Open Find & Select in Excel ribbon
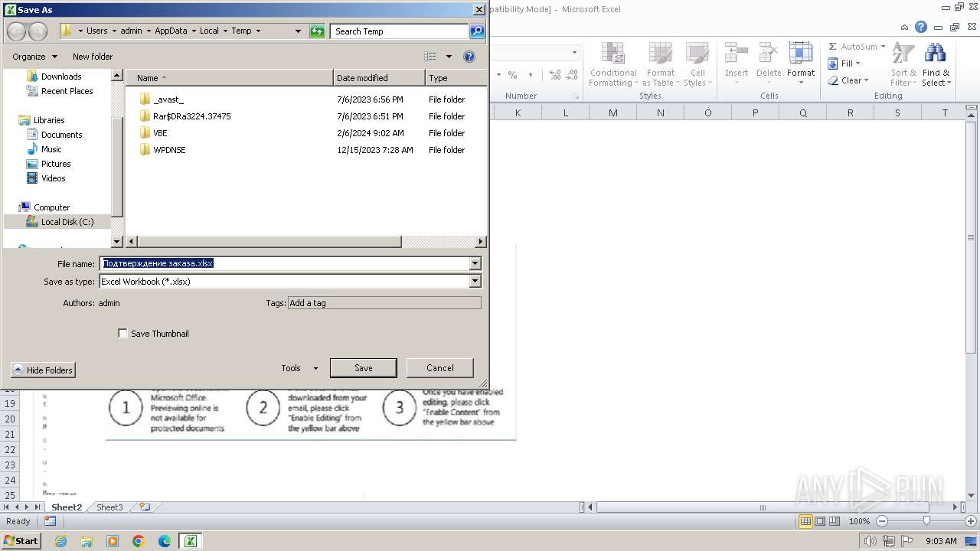The image size is (980, 551). 936,64
